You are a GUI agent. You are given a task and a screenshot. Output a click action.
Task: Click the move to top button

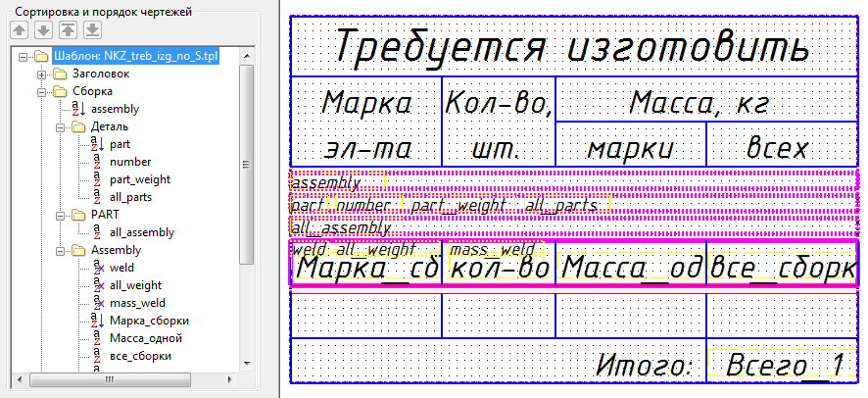tap(68, 29)
